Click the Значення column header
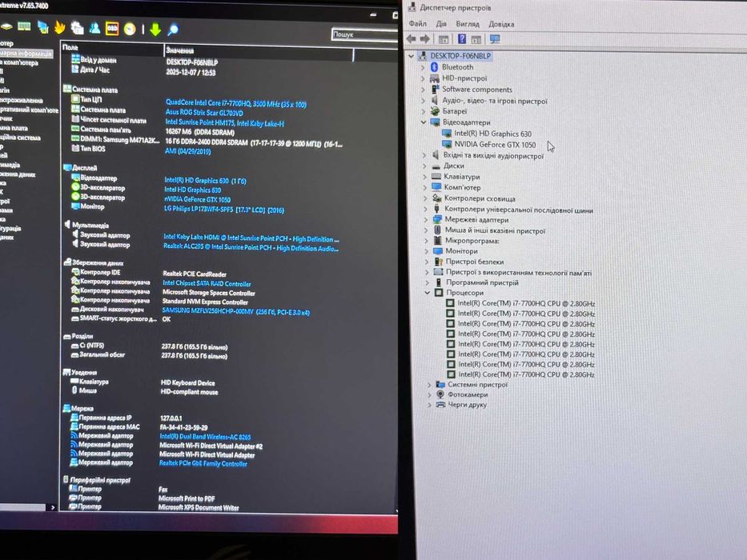Image resolution: width=747 pixels, height=560 pixels. pyautogui.click(x=259, y=50)
